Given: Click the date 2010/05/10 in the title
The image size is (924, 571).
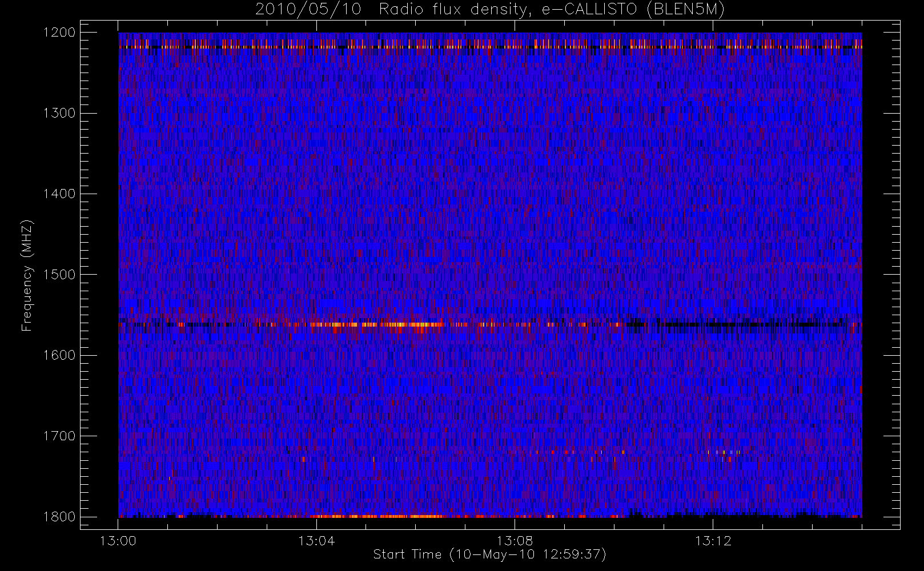Looking at the screenshot, I should pos(308,10).
